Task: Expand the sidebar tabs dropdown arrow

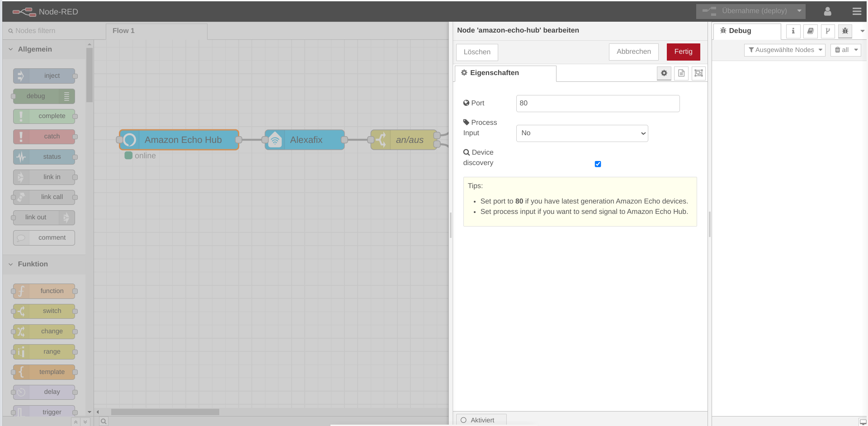Action: coord(862,31)
